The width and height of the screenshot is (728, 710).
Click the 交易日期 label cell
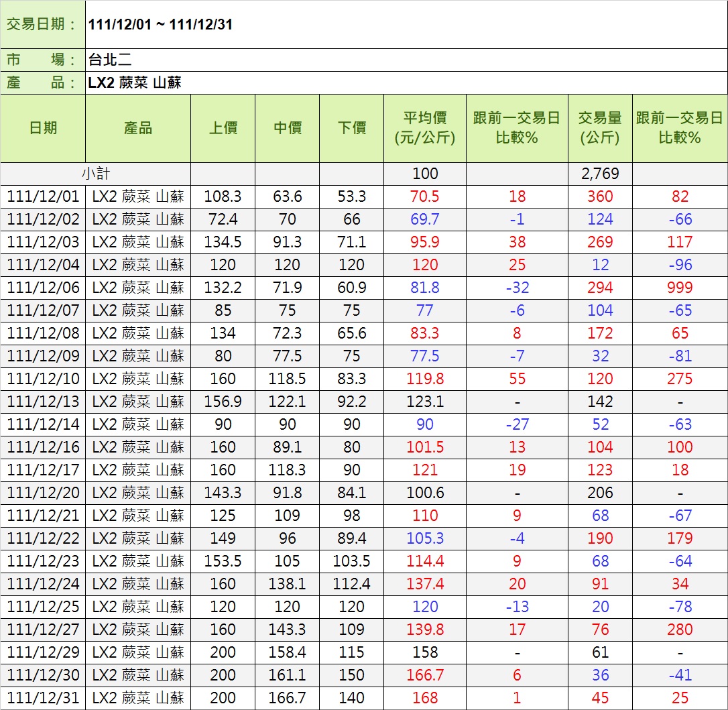click(43, 25)
